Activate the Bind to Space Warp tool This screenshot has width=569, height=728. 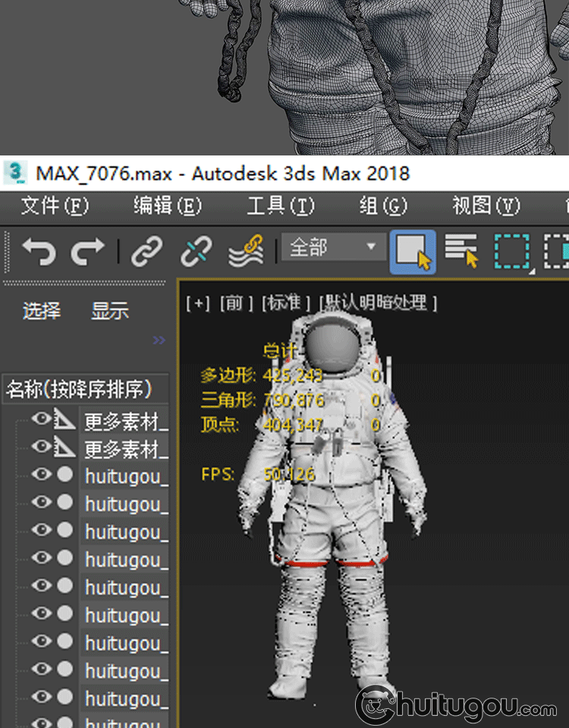(246, 251)
